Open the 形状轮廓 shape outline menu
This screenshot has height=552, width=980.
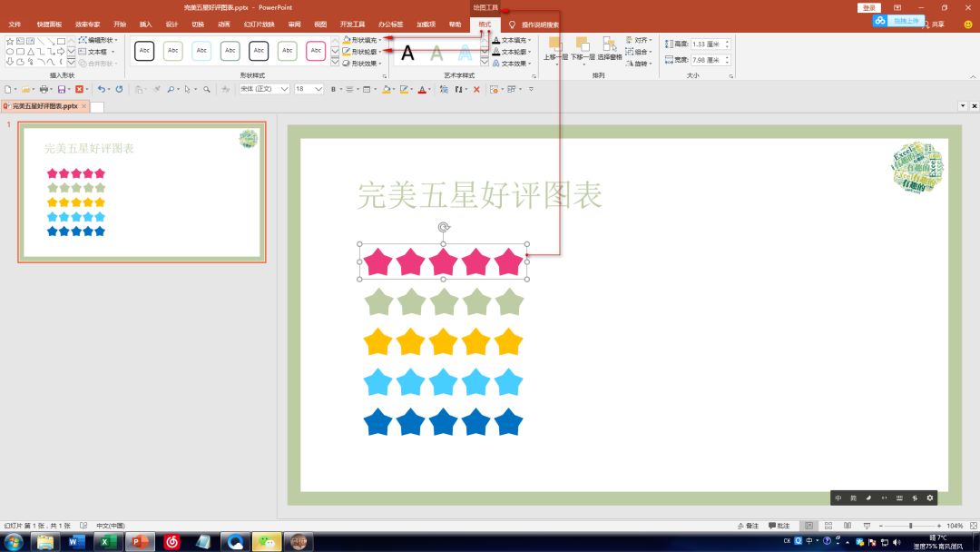(363, 52)
